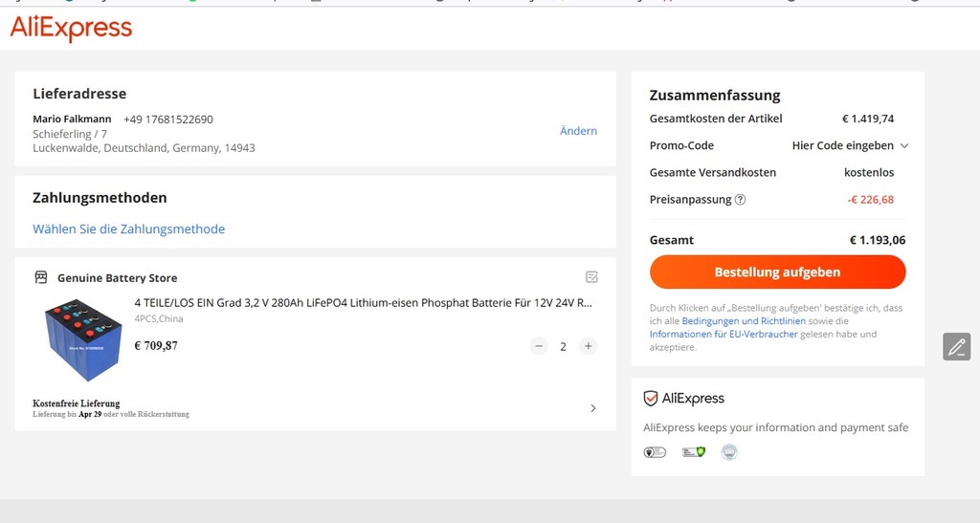Click Hier Code eingeben promo field
This screenshot has width=980, height=523.
pos(842,145)
